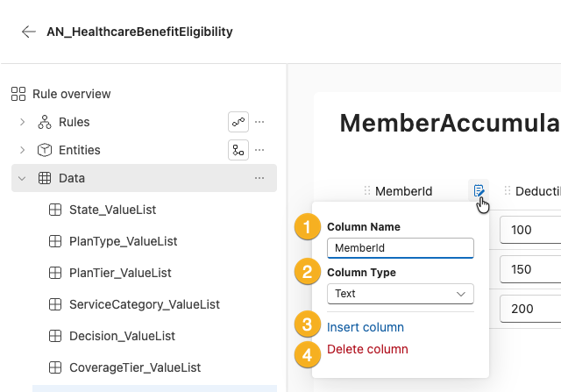Focus the Column Name input field
This screenshot has width=561, height=392.
pos(401,247)
